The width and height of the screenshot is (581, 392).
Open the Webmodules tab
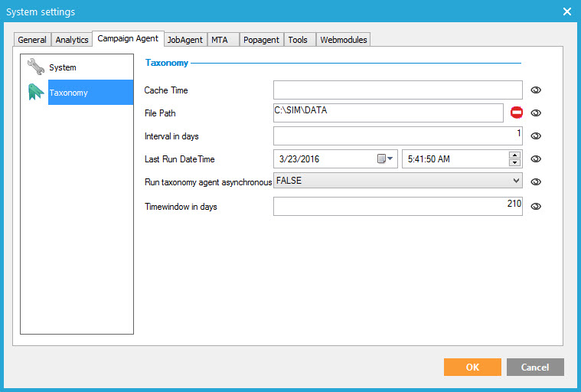click(x=343, y=40)
